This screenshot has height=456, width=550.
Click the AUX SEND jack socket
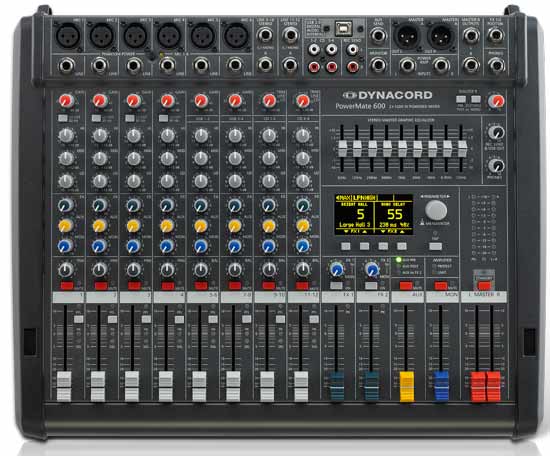point(378,35)
